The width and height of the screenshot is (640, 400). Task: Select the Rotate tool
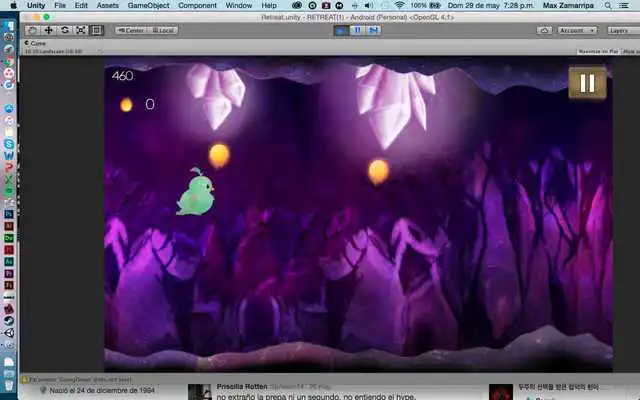point(64,30)
